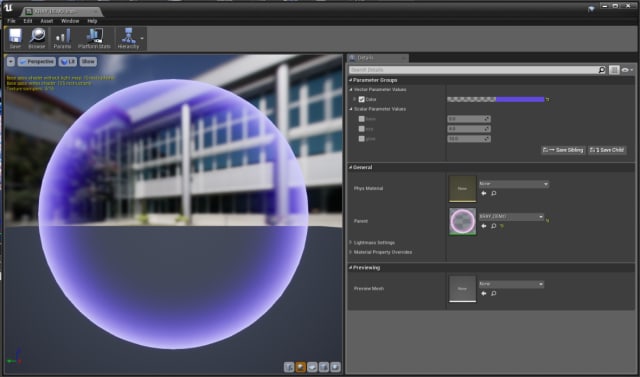Screen dimensions: 640x377
Task: Click the Parent material thumbnail
Action: tap(462, 222)
